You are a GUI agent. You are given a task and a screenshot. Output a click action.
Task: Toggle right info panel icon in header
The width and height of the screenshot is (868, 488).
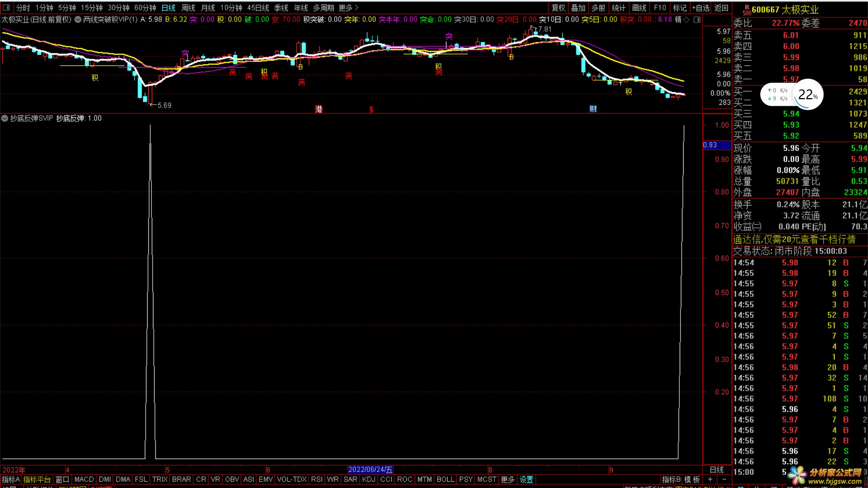697,19
